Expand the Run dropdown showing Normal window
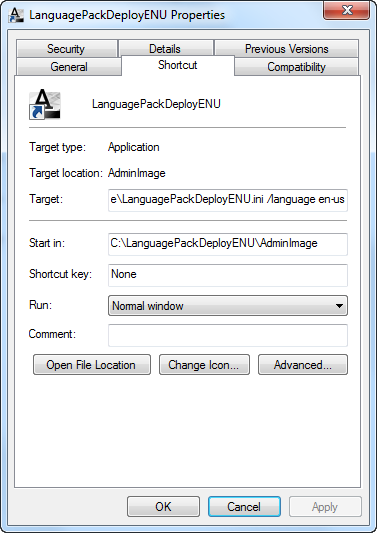Viewport: 377px width, 533px height. [x=228, y=306]
